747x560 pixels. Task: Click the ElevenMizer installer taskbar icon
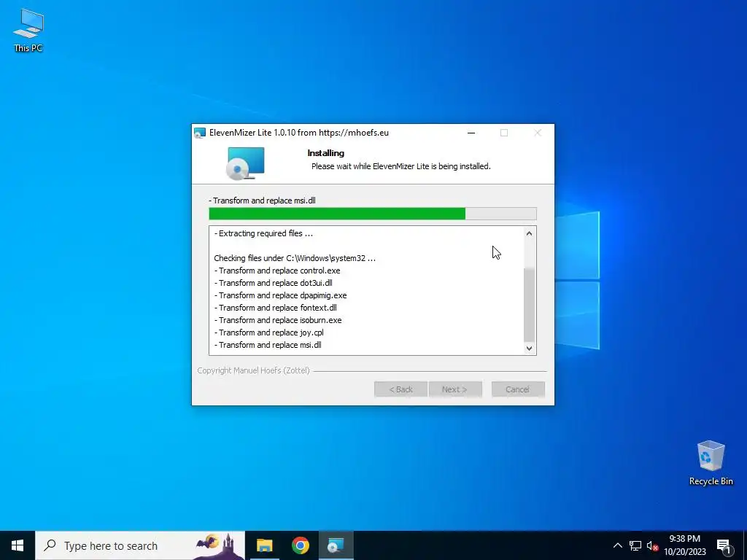[x=336, y=545]
